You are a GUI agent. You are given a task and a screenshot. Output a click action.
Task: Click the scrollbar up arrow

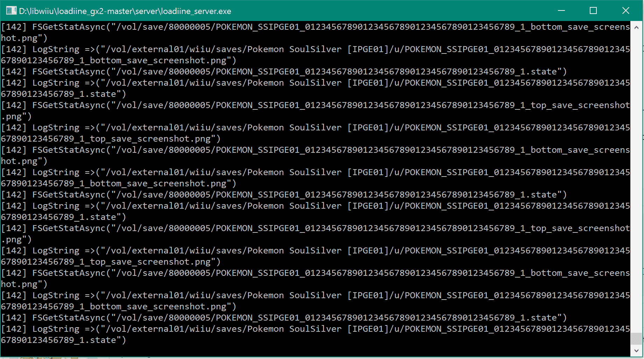pyautogui.click(x=636, y=27)
